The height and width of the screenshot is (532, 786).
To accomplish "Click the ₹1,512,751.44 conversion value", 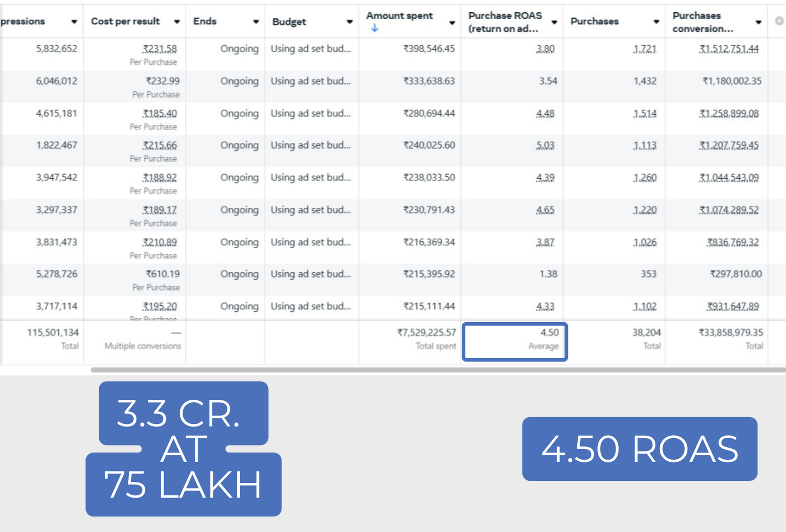I will [729, 49].
